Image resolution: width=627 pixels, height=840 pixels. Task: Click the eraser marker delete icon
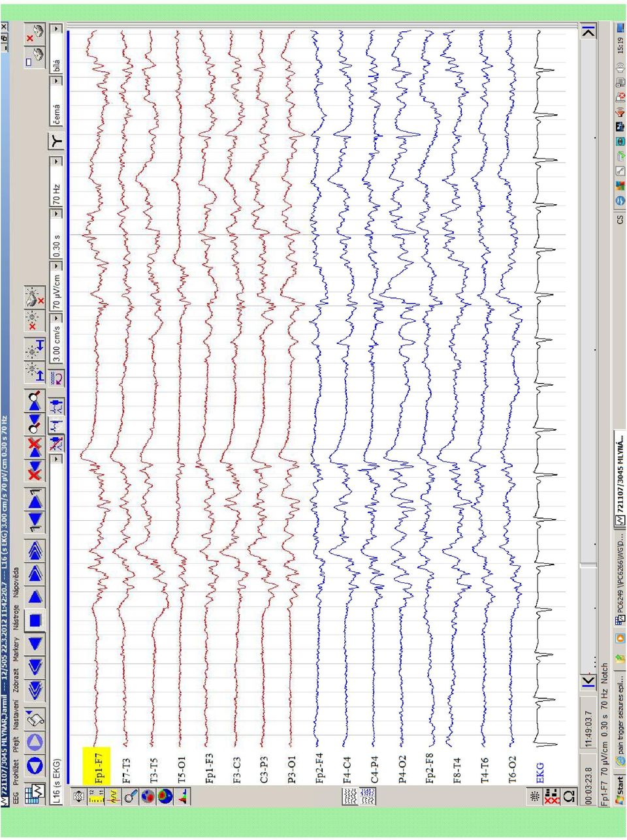35,298
